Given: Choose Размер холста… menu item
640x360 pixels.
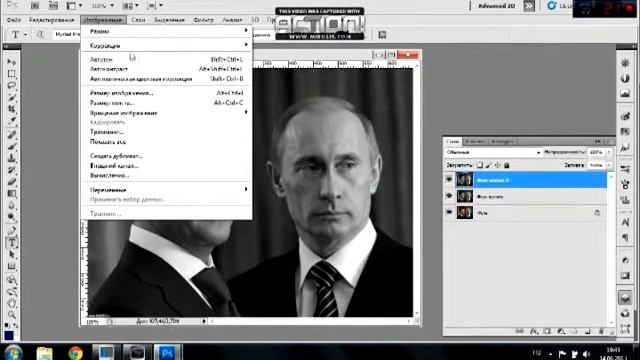Looking at the screenshot, I should coord(167,103).
